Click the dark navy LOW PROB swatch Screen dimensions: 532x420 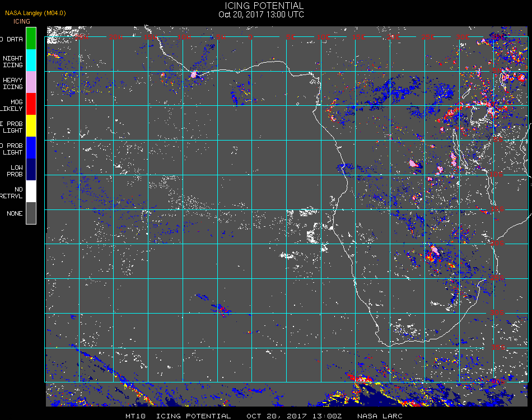point(31,170)
